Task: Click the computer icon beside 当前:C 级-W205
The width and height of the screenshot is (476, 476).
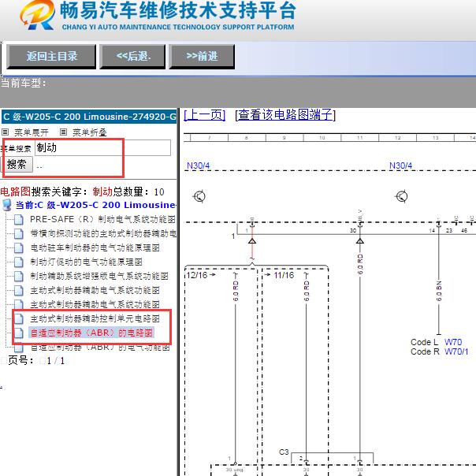Action: click(x=6, y=205)
